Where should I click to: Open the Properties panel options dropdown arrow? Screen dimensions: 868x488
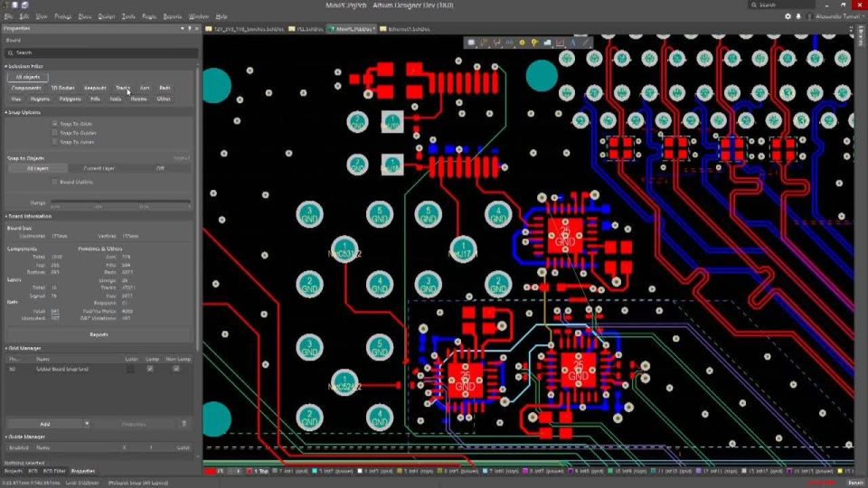pyautogui.click(x=182, y=28)
